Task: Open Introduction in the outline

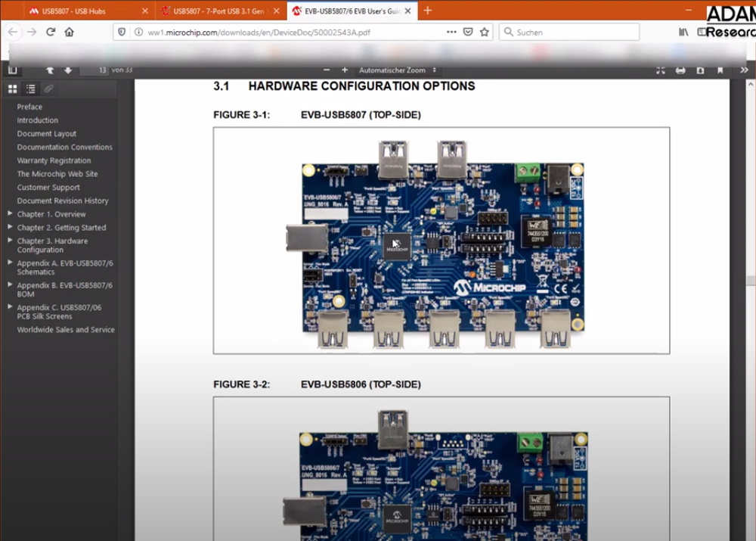Action: click(38, 120)
